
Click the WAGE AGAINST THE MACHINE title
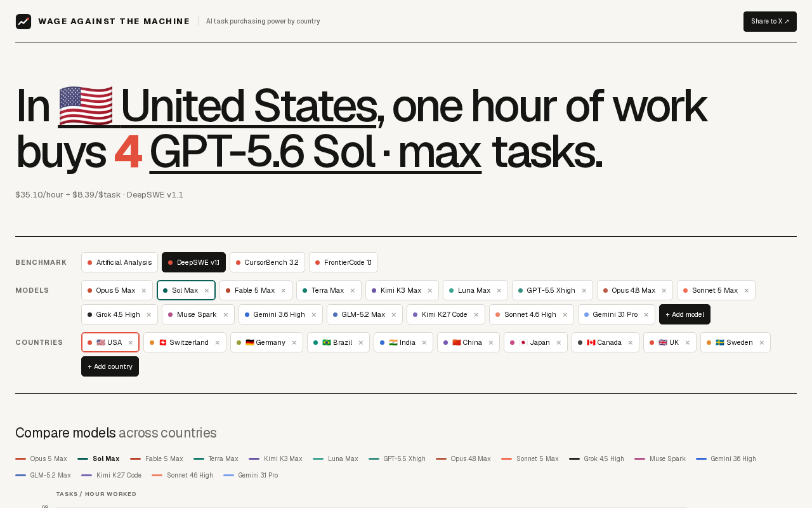[114, 22]
